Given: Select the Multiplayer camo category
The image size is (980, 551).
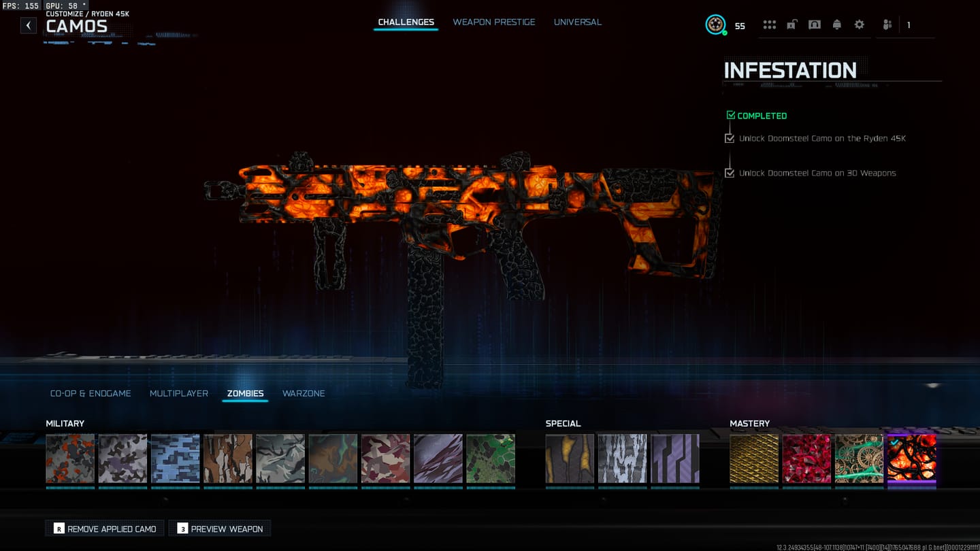Looking at the screenshot, I should pyautogui.click(x=179, y=393).
